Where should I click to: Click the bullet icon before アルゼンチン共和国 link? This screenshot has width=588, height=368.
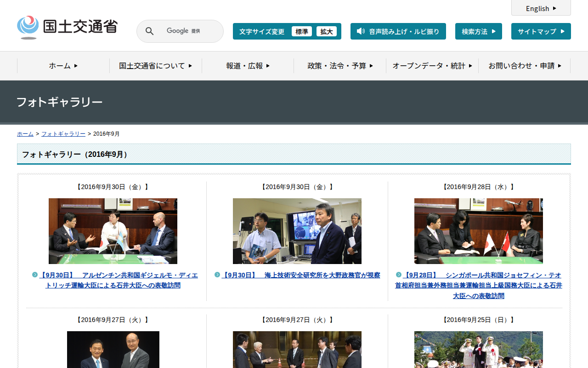pos(35,275)
